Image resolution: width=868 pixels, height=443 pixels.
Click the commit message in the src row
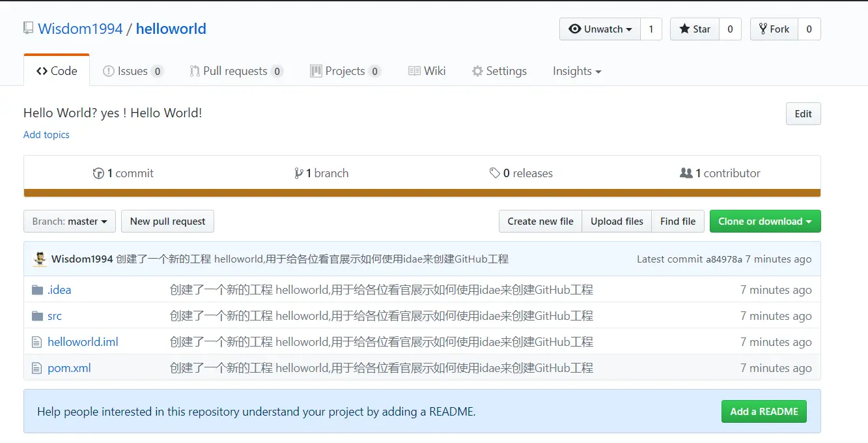(x=382, y=316)
